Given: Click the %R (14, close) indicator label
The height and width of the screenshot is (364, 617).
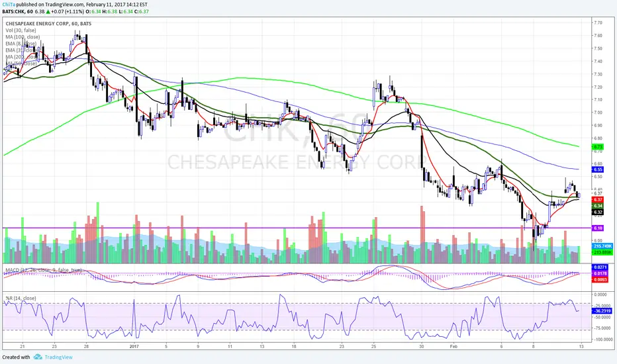Looking at the screenshot, I should pos(21,298).
